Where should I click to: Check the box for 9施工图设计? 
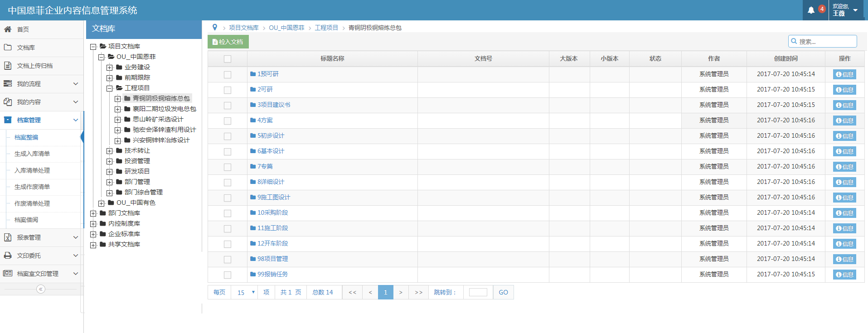point(228,198)
